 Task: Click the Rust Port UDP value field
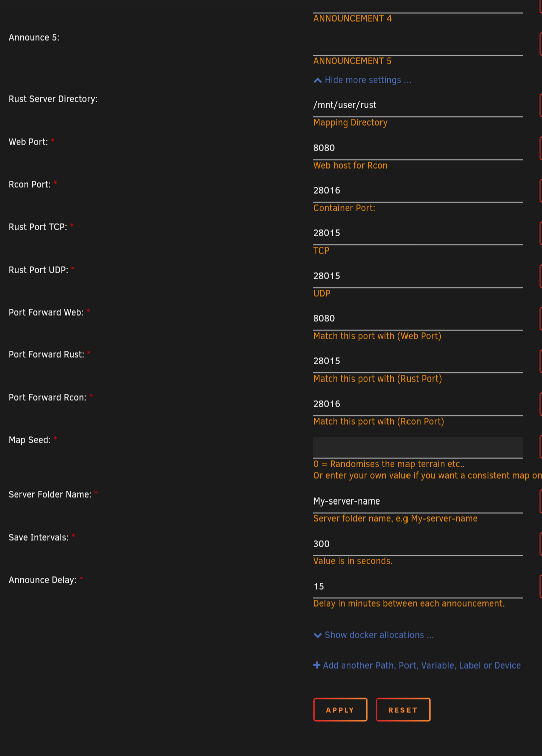[418, 276]
